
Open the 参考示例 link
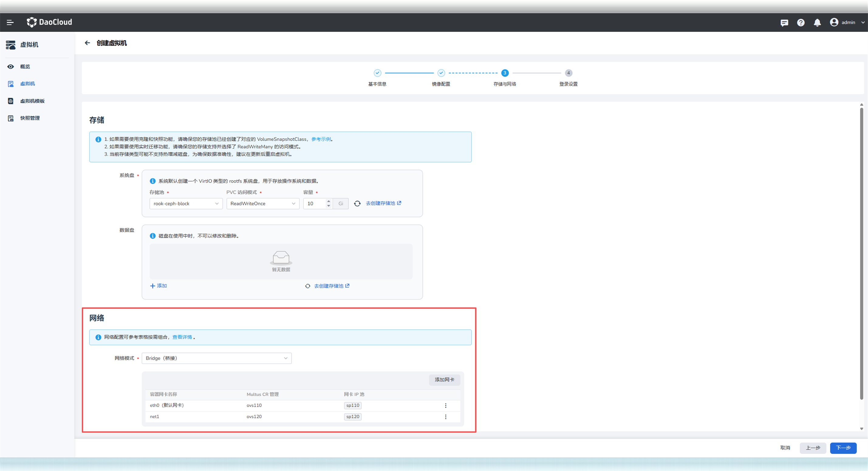point(321,139)
